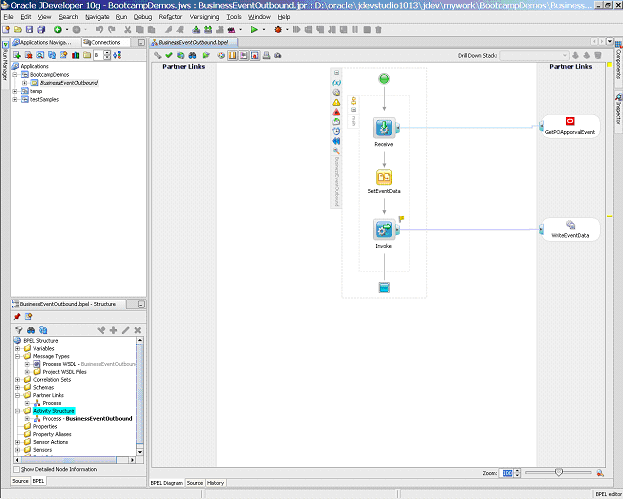Expand the testSamples application node

15,100
